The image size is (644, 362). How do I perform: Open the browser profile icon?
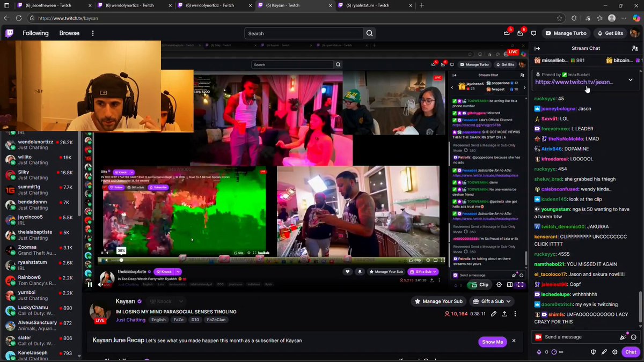click(612, 18)
